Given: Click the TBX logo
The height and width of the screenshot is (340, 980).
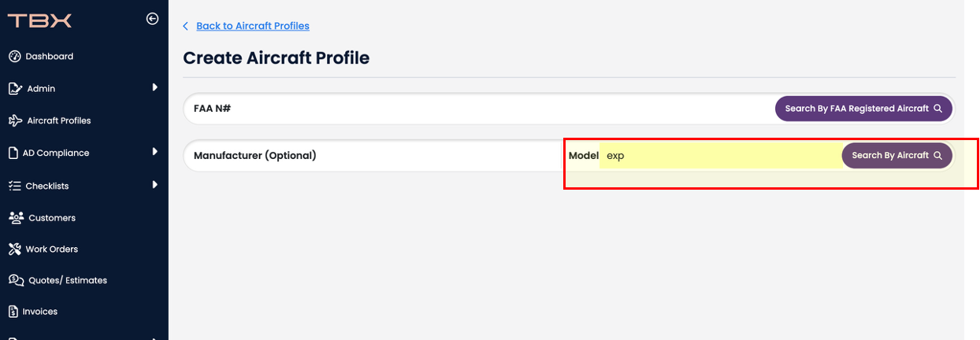Looking at the screenshot, I should pyautogui.click(x=40, y=20).
